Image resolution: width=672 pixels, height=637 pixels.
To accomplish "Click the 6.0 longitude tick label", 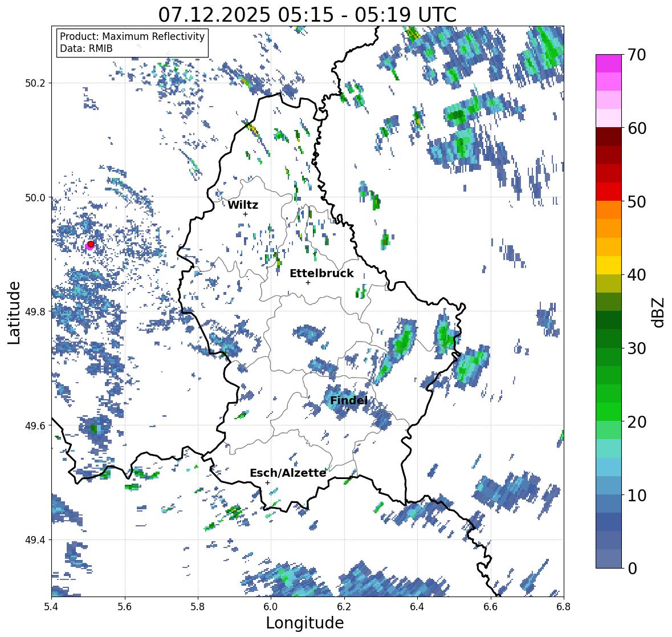I will point(271,607).
